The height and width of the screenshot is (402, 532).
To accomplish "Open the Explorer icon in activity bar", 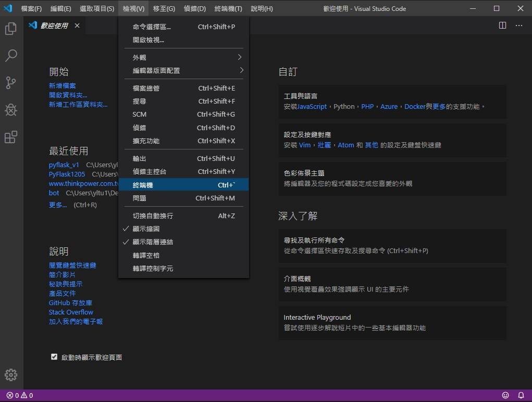I will [x=11, y=29].
